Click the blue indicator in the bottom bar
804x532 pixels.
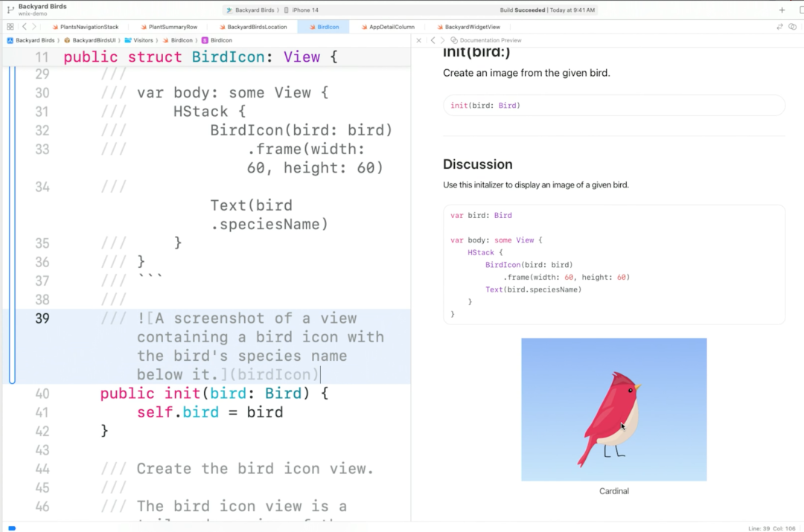coord(12,528)
